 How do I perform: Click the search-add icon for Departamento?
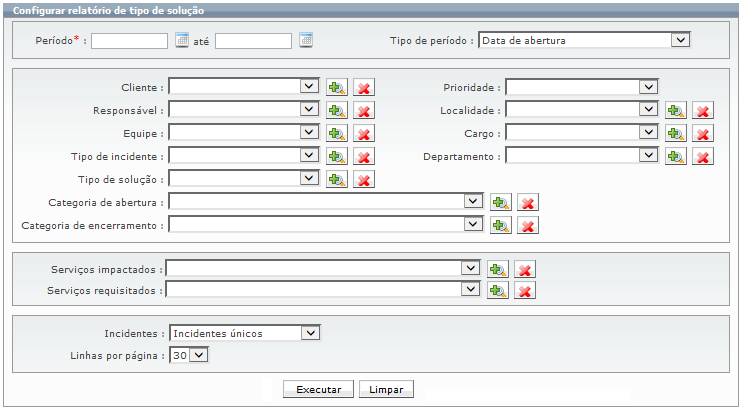[675, 156]
